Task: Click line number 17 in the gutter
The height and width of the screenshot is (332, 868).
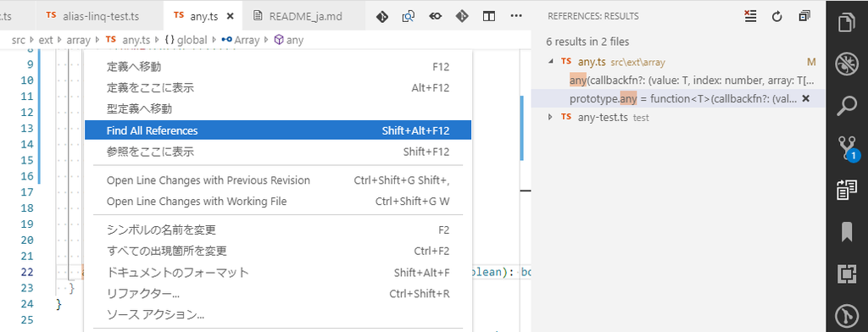Action: point(27,192)
